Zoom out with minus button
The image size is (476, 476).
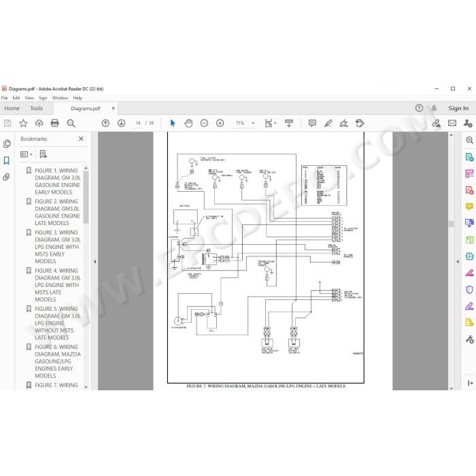(204, 123)
